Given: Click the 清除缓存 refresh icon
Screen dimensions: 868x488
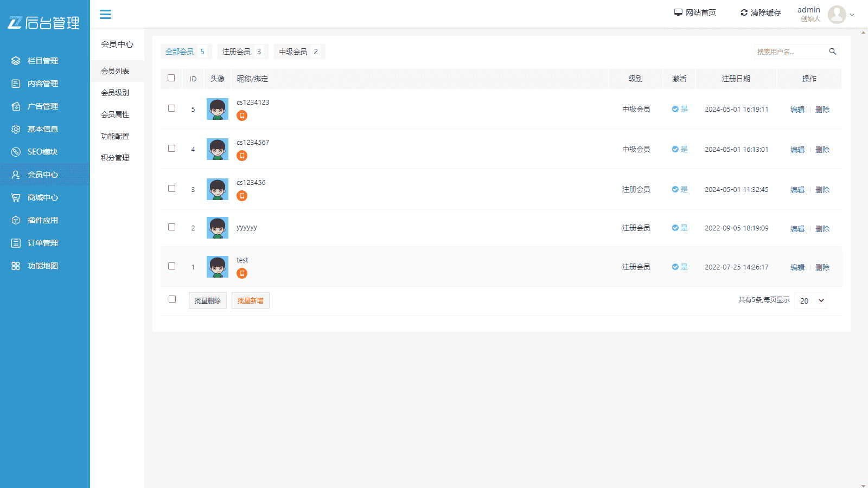Looking at the screenshot, I should coord(744,12).
